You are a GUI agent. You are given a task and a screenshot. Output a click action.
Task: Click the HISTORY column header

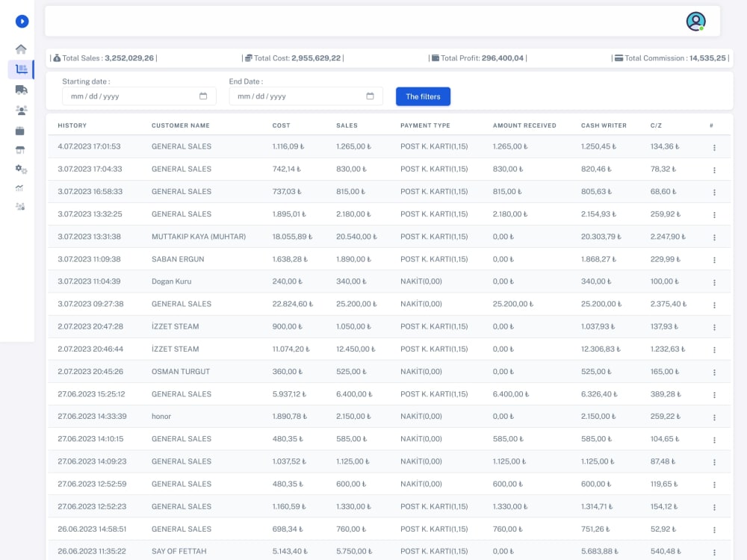[72, 125]
